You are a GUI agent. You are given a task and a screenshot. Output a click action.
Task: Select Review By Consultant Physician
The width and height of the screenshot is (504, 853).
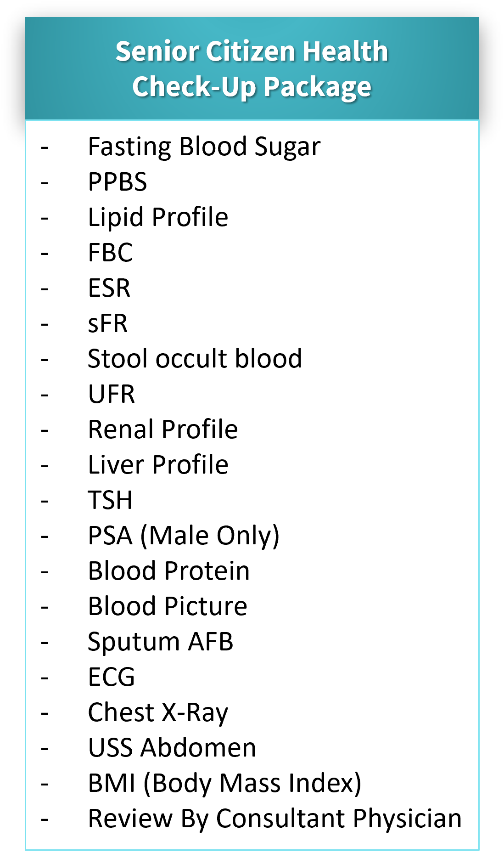[274, 819]
